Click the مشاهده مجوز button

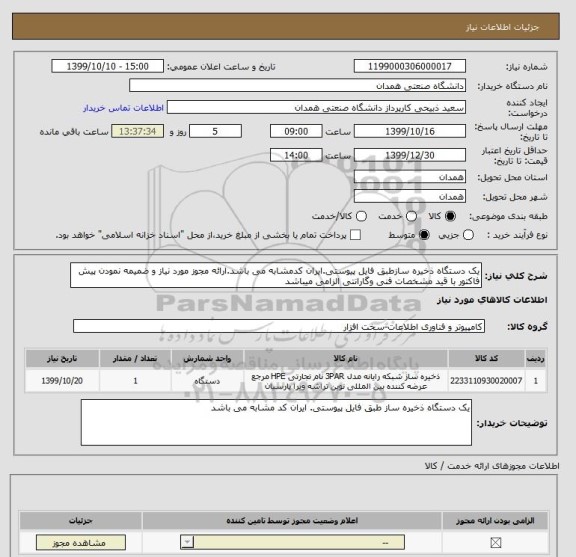coord(81,543)
